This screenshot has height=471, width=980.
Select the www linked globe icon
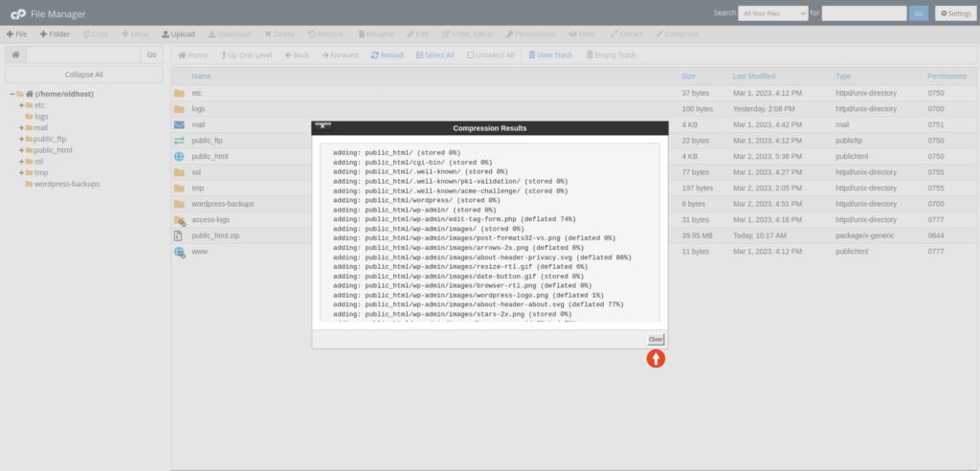[x=179, y=252]
